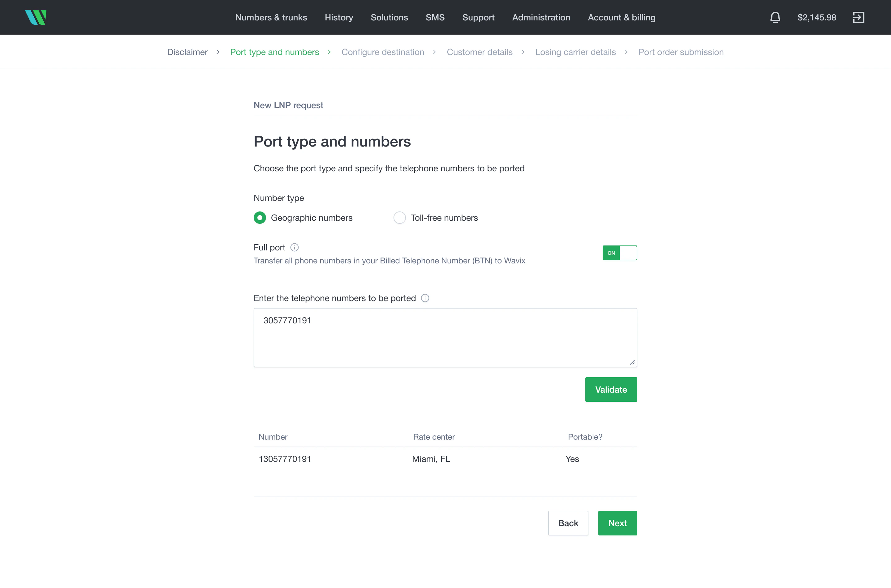Click the Validate button
This screenshot has width=891, height=588.
coord(611,389)
